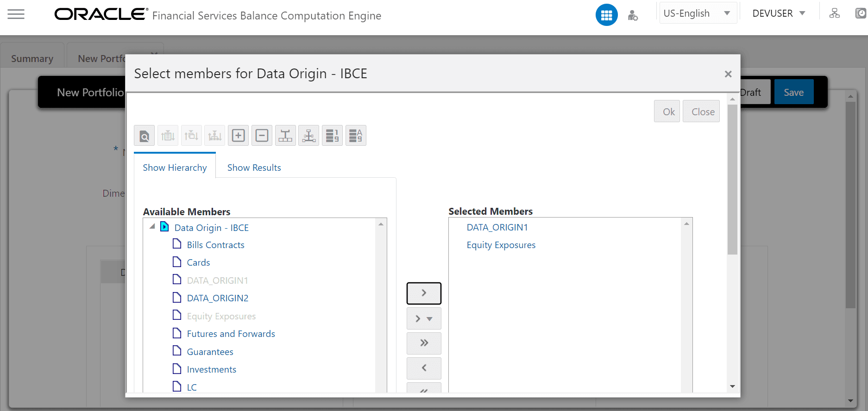
Task: Close the Select members dialog with X
Action: pyautogui.click(x=728, y=74)
